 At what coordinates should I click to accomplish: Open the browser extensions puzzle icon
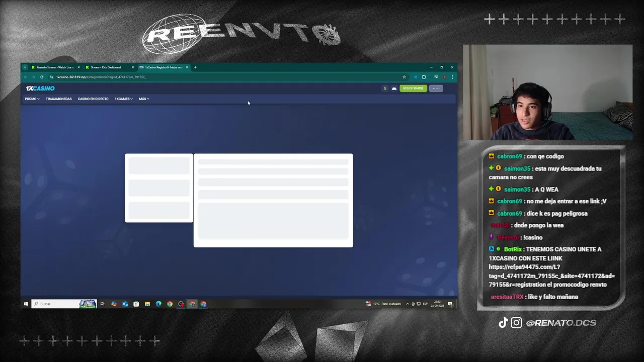[424, 77]
